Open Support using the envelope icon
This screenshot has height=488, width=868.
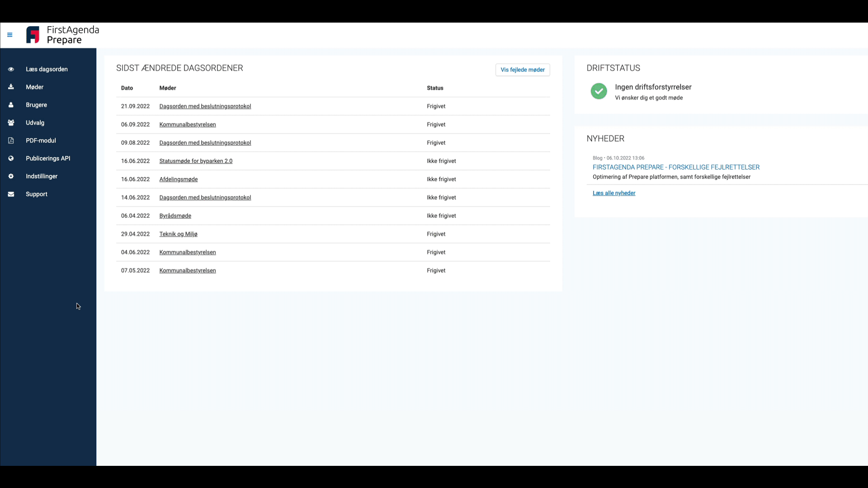(10, 194)
